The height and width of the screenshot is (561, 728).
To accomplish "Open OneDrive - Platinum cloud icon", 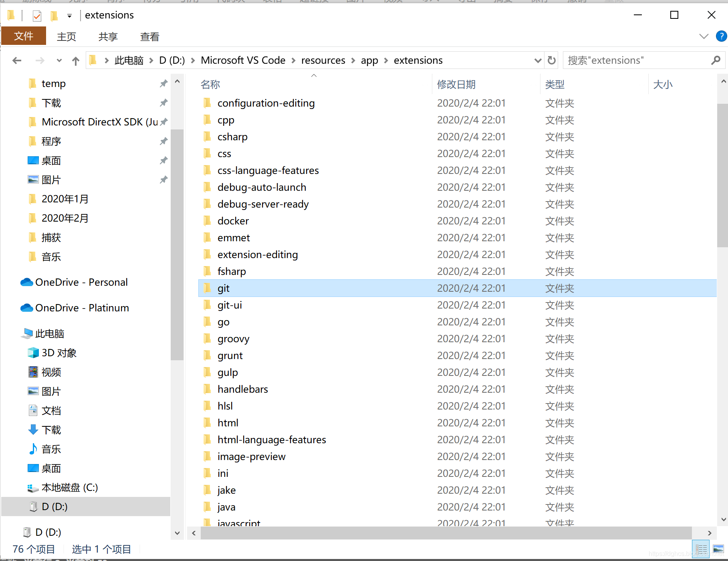I will [x=26, y=308].
